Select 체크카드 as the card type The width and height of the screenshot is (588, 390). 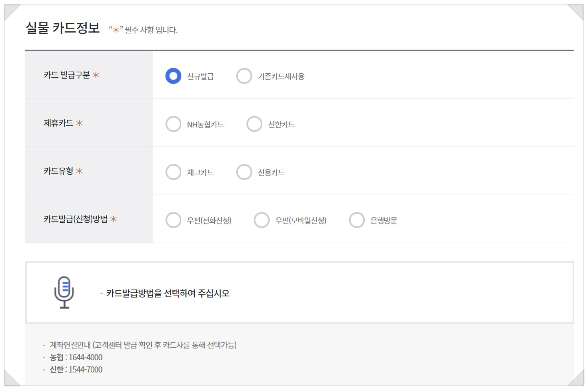click(x=174, y=172)
